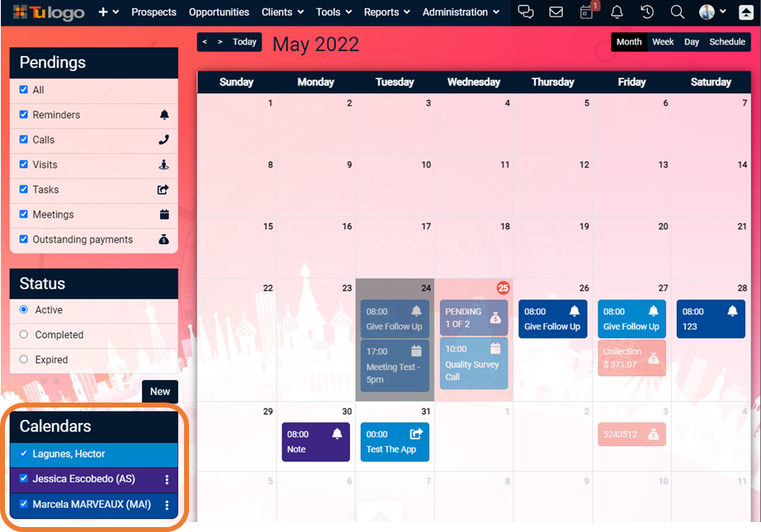Open Tuesday 24 Give Follow Up event
The height and width of the screenshot is (532, 761).
click(395, 318)
